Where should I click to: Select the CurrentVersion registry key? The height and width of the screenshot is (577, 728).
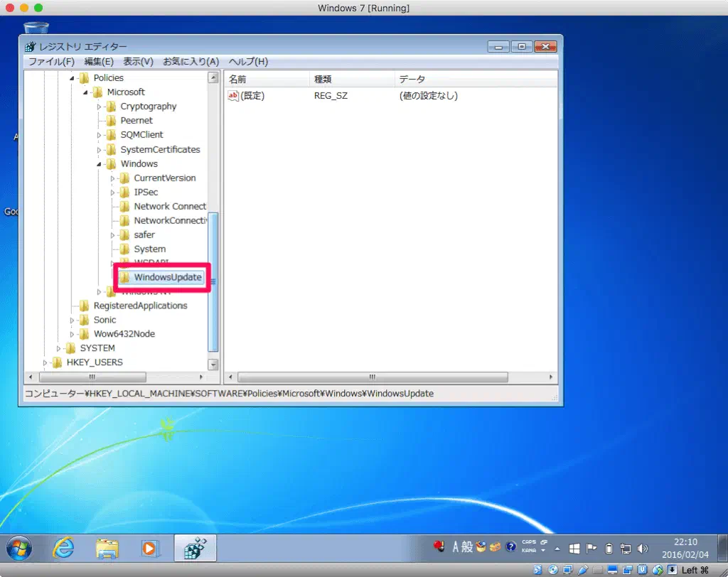(164, 178)
